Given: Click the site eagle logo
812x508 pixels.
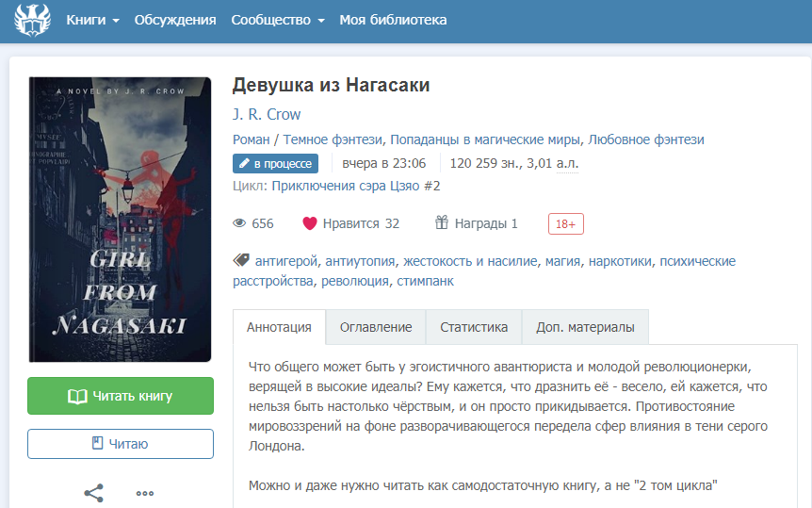Looking at the screenshot, I should (x=32, y=20).
